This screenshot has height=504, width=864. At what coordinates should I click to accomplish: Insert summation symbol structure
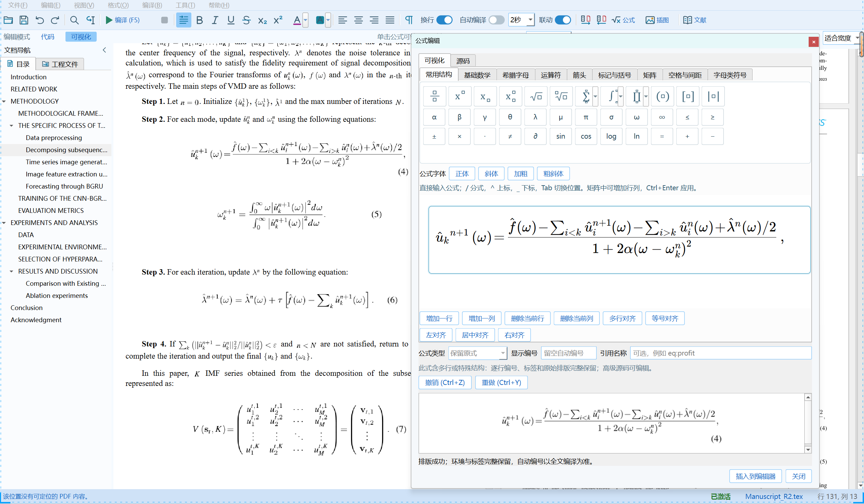[586, 96]
